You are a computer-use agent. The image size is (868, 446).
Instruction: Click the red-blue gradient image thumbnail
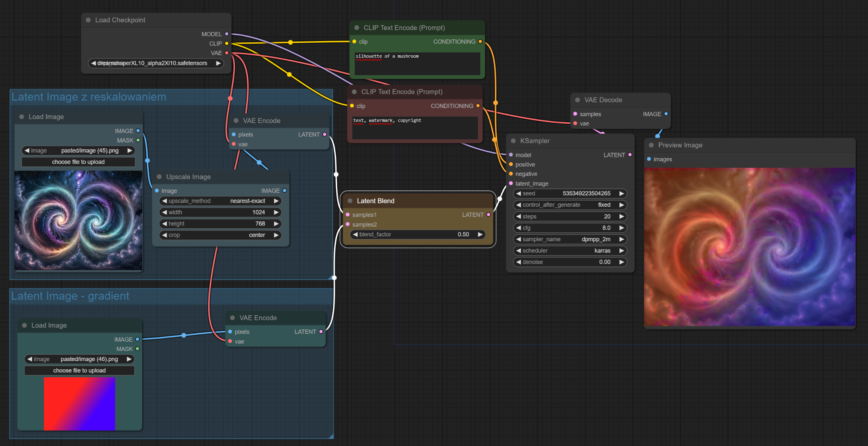pyautogui.click(x=79, y=403)
